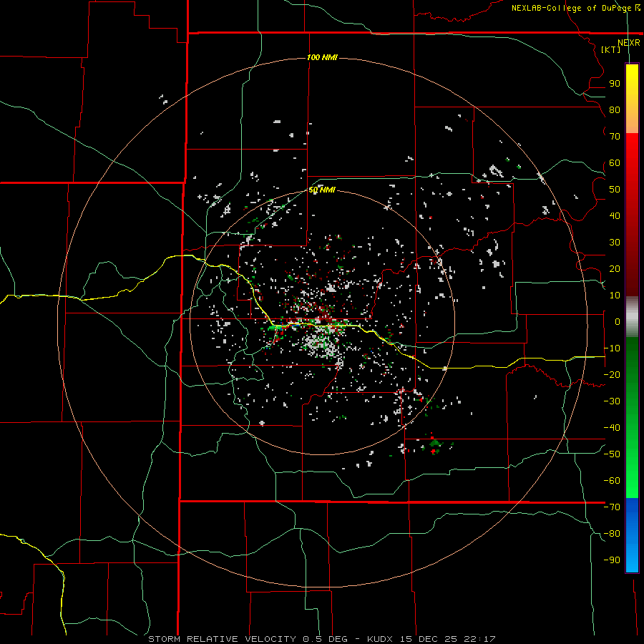
Task: Click the [KT] units label
Action: pos(611,49)
